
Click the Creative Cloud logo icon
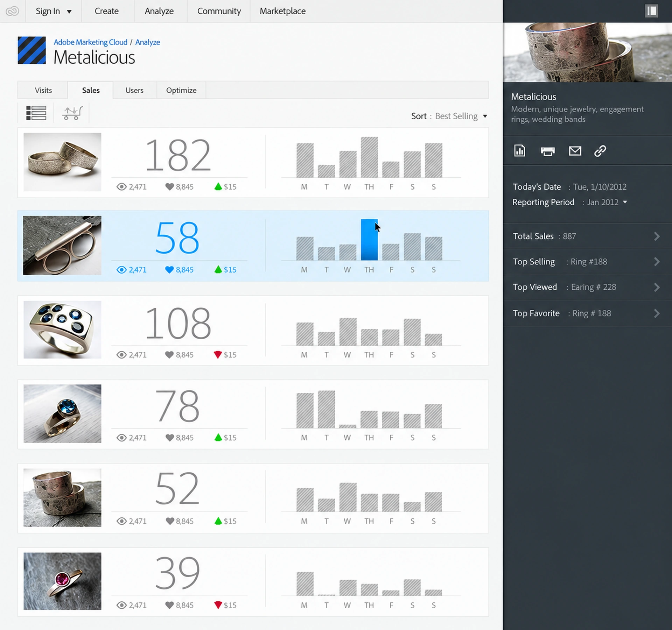pyautogui.click(x=12, y=11)
